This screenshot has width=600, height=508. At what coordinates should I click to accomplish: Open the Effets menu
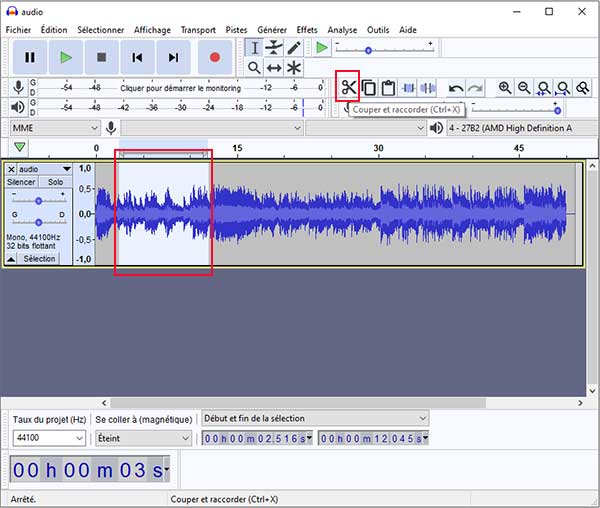tap(307, 30)
